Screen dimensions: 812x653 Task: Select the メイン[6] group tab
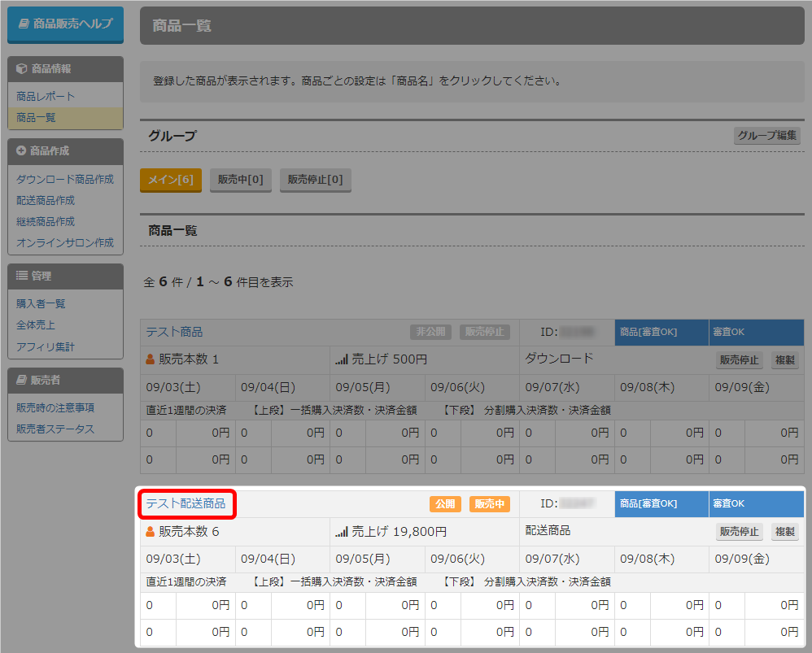click(x=170, y=180)
